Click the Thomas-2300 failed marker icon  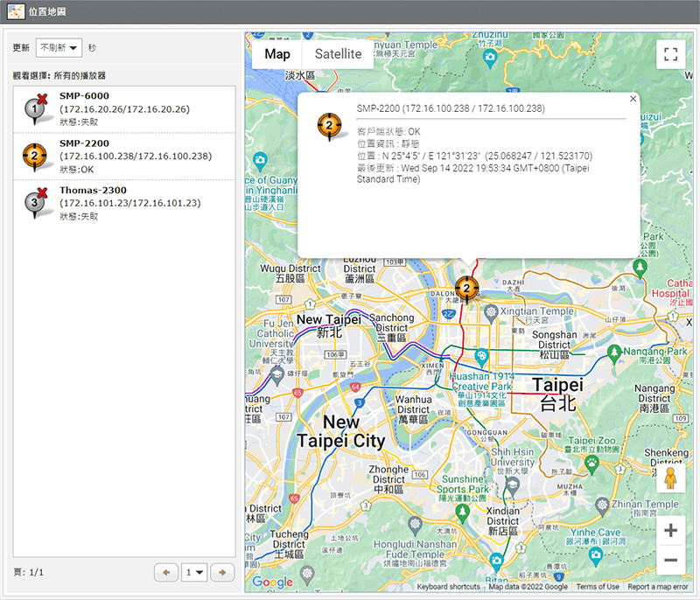[x=36, y=203]
